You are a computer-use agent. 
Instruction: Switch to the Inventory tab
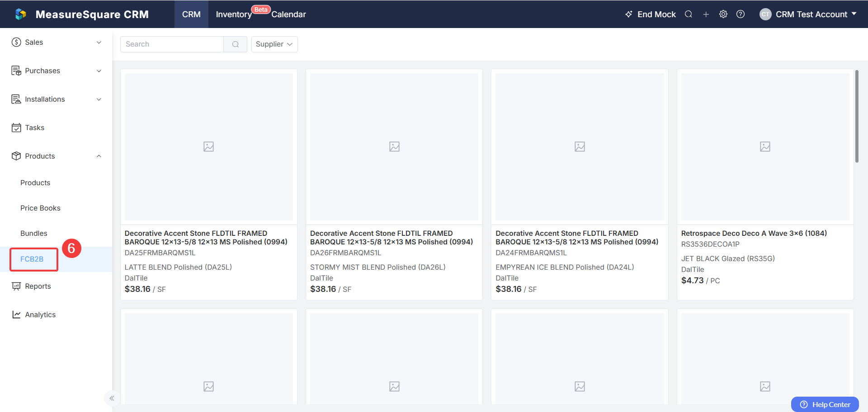pos(234,14)
